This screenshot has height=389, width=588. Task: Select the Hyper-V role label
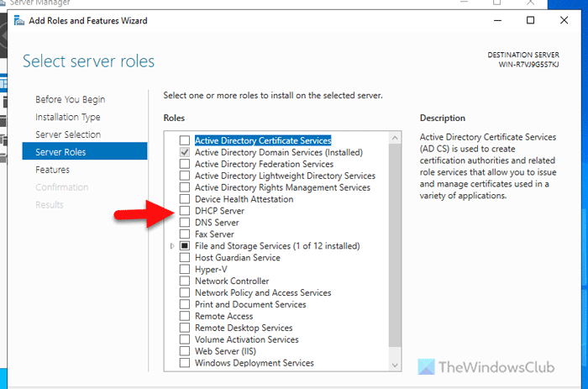pos(211,270)
